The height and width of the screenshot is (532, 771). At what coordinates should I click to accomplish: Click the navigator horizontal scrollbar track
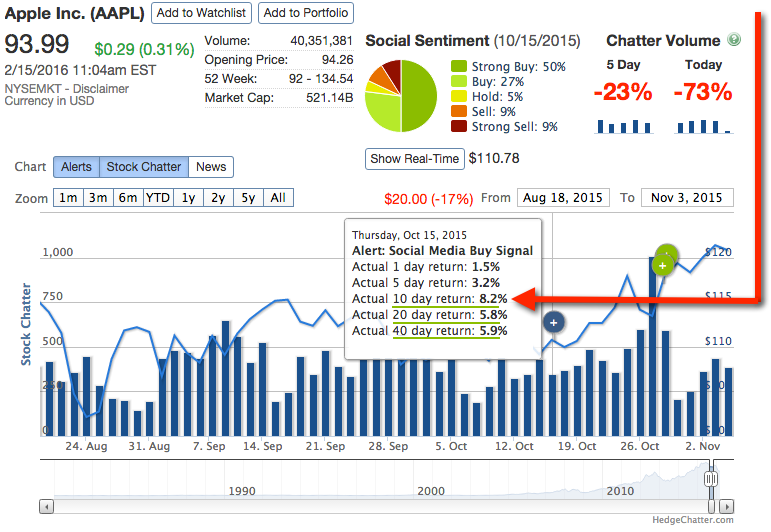(382, 506)
